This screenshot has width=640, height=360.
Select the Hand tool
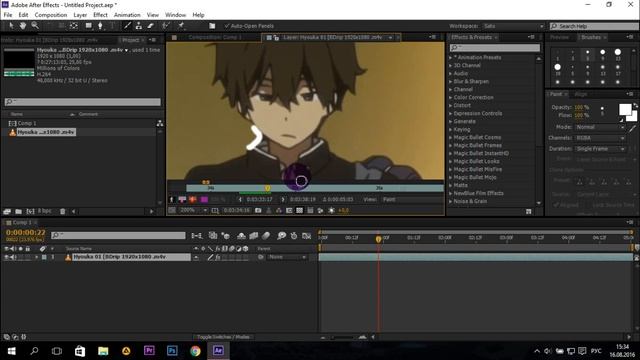(23, 26)
